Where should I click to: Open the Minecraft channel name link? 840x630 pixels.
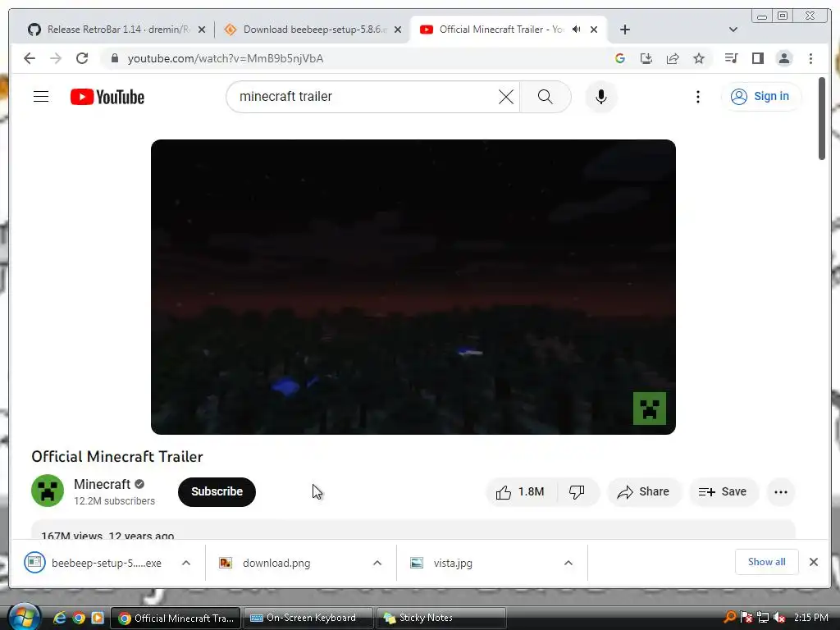pyautogui.click(x=102, y=484)
